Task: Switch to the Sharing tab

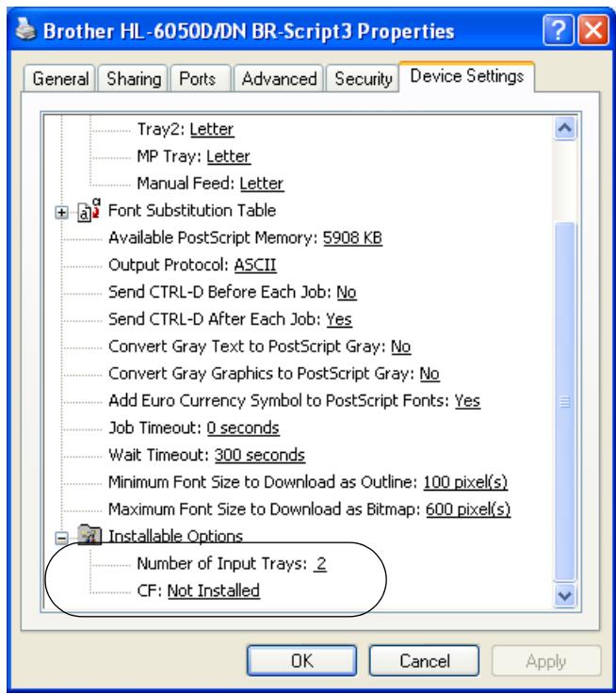Action: coord(134,79)
